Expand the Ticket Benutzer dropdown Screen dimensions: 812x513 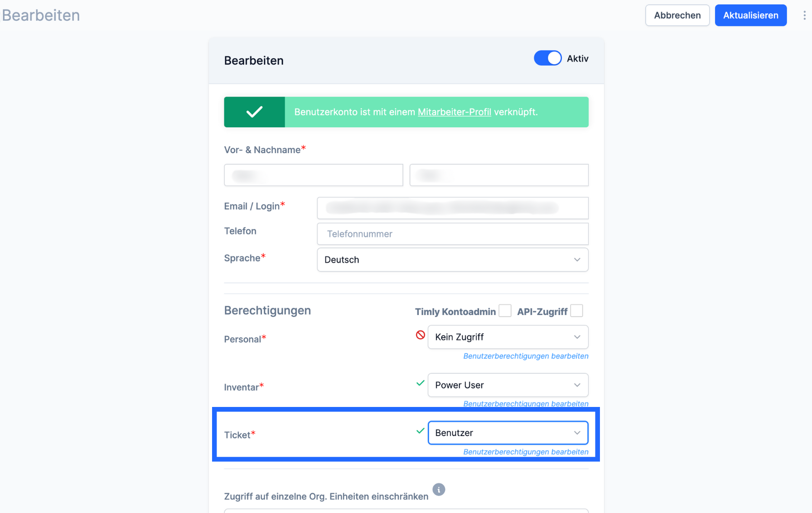[508, 433]
